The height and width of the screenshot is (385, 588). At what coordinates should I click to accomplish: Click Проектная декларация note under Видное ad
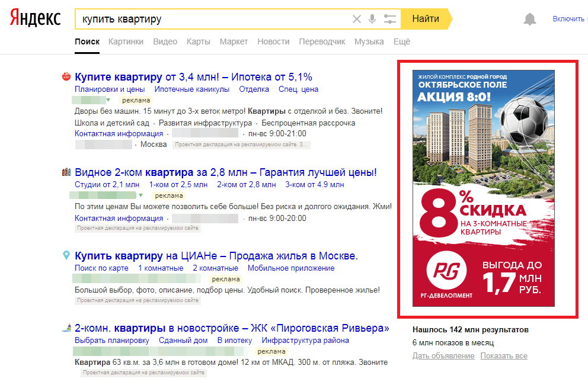pos(138,228)
